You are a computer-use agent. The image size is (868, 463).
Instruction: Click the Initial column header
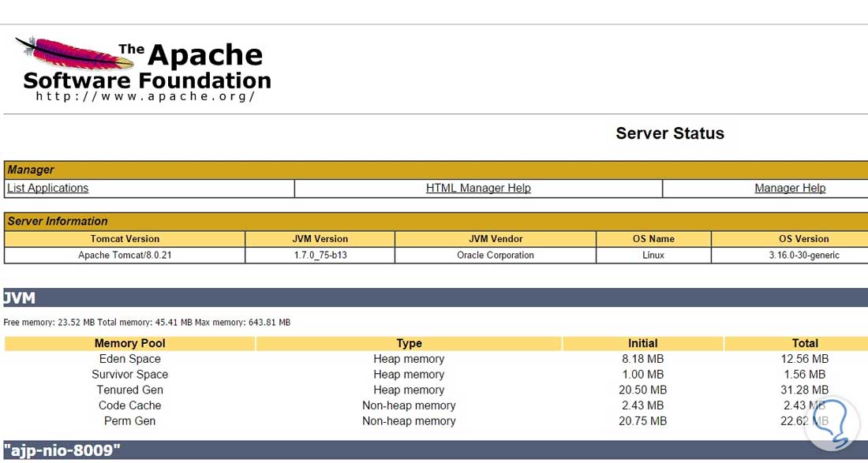[642, 344]
